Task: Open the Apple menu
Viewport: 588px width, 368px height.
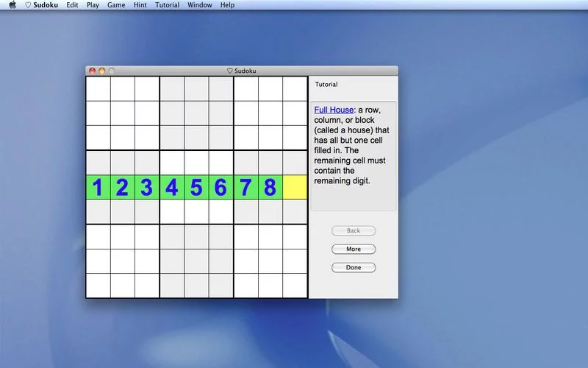Action: [12, 5]
